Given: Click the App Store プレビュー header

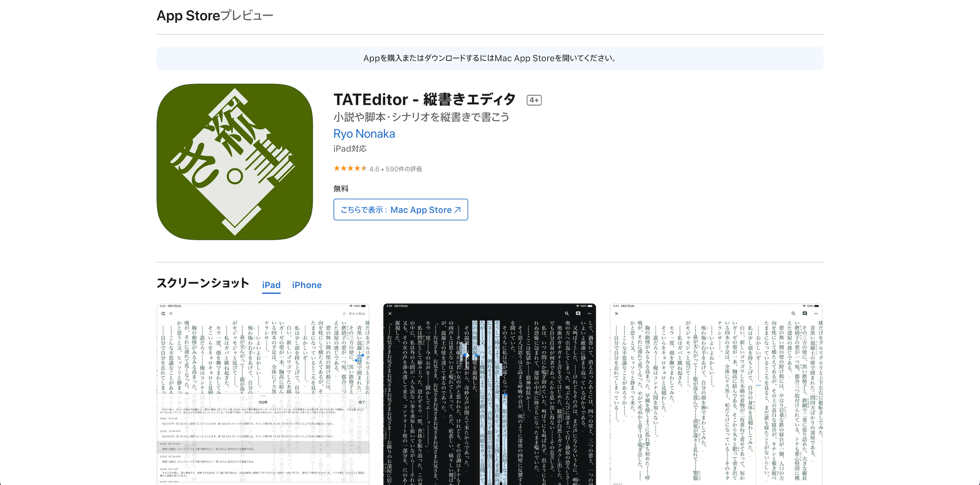Looking at the screenshot, I should click(215, 16).
